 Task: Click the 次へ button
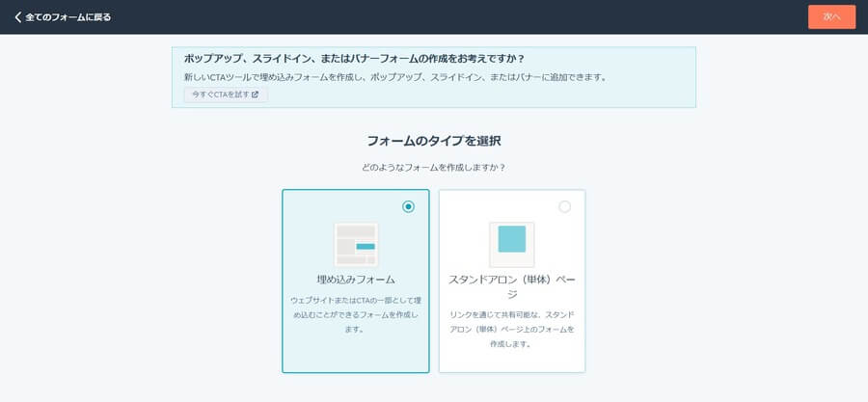(831, 17)
